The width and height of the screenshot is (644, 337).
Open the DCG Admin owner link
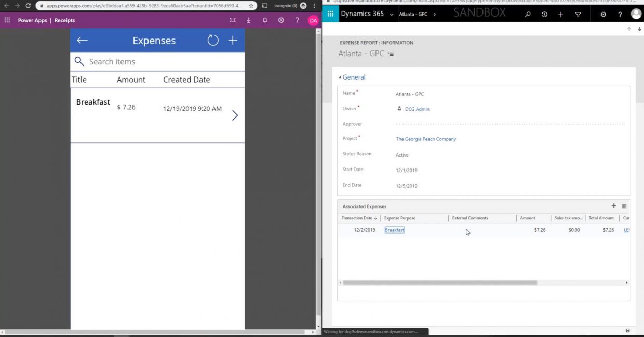point(417,109)
